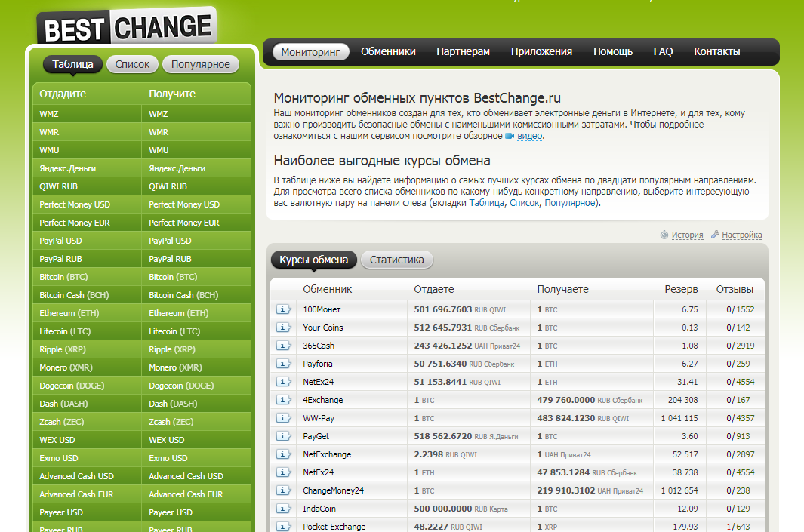
Task: Click the PayGet exchanger name
Action: (x=316, y=436)
